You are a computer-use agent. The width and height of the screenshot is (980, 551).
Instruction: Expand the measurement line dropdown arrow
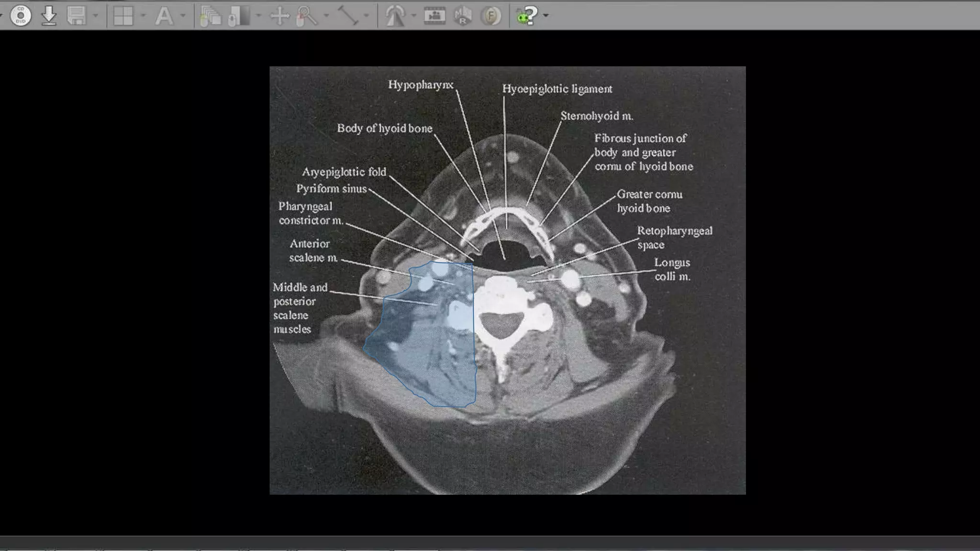coord(367,16)
